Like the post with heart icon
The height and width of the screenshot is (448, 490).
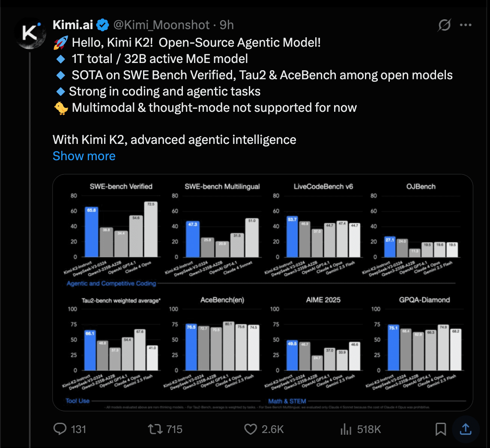pos(251,429)
